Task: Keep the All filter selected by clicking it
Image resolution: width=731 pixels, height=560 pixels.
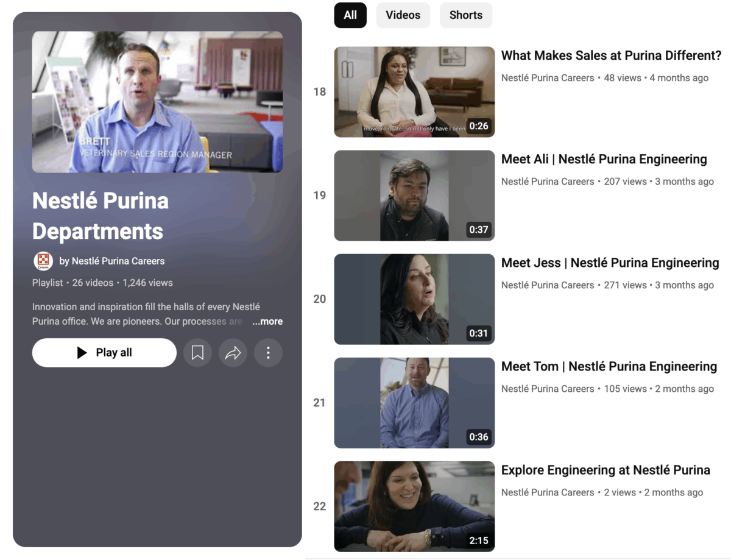Action: tap(350, 15)
